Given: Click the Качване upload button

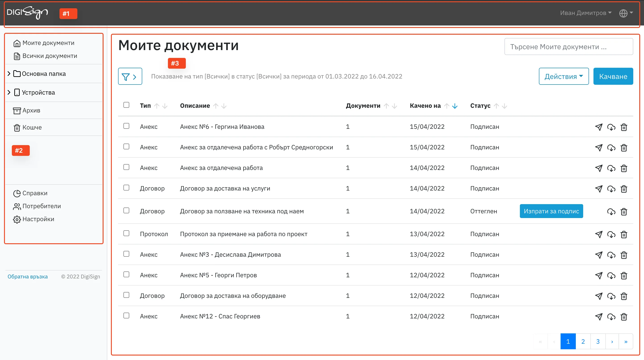Looking at the screenshot, I should click(613, 76).
